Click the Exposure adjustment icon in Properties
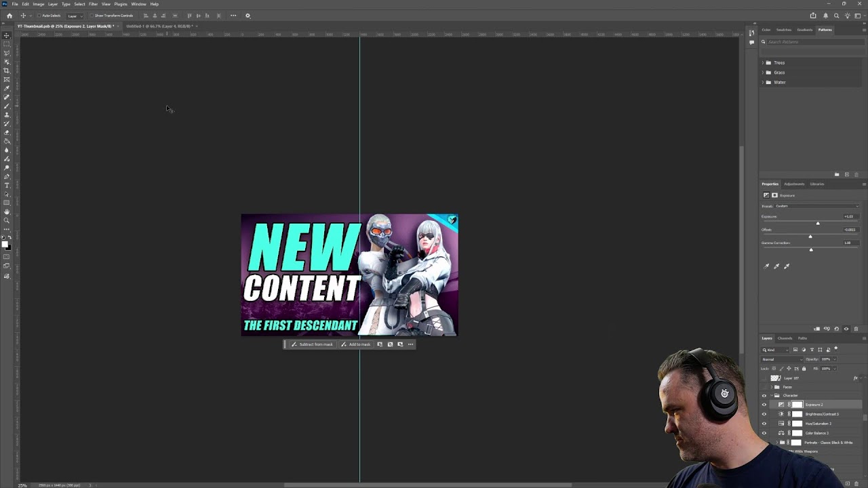This screenshot has height=488, width=868. [x=766, y=195]
